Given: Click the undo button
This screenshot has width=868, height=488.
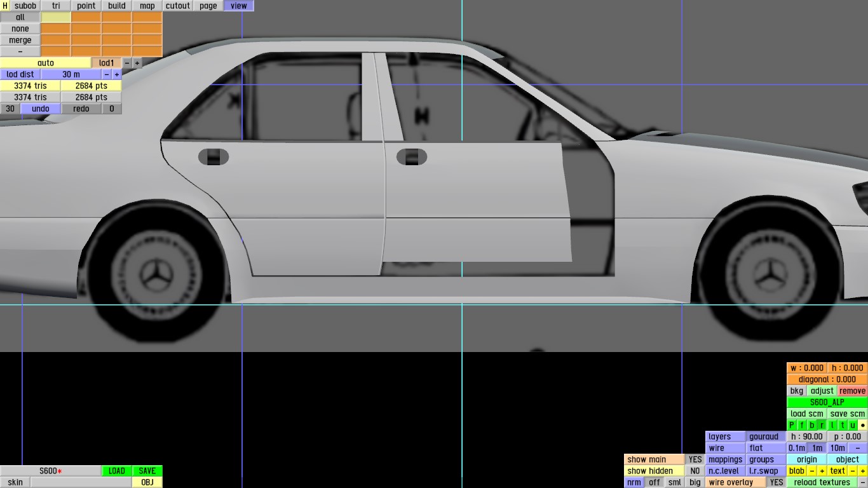Looking at the screenshot, I should click(41, 109).
